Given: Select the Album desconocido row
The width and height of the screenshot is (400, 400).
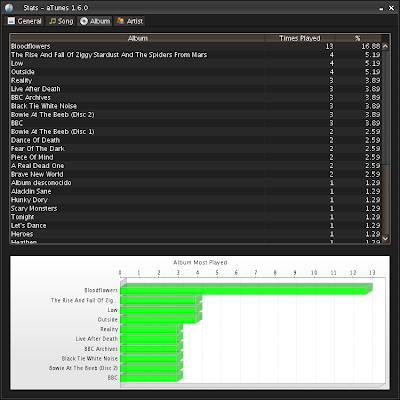Looking at the screenshot, I should tap(196, 183).
